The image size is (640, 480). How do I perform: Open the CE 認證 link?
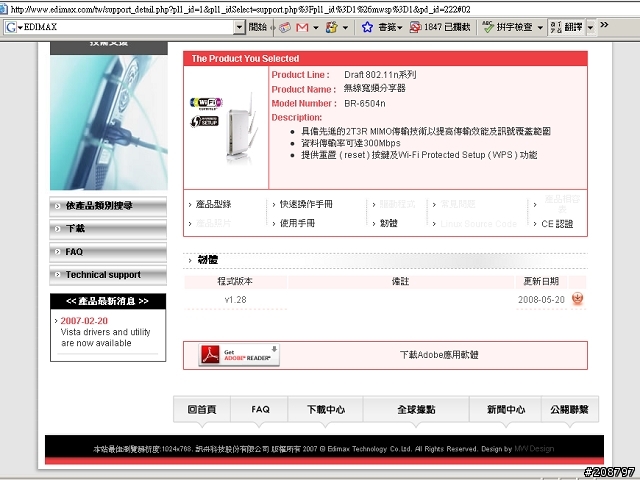[x=557, y=224]
